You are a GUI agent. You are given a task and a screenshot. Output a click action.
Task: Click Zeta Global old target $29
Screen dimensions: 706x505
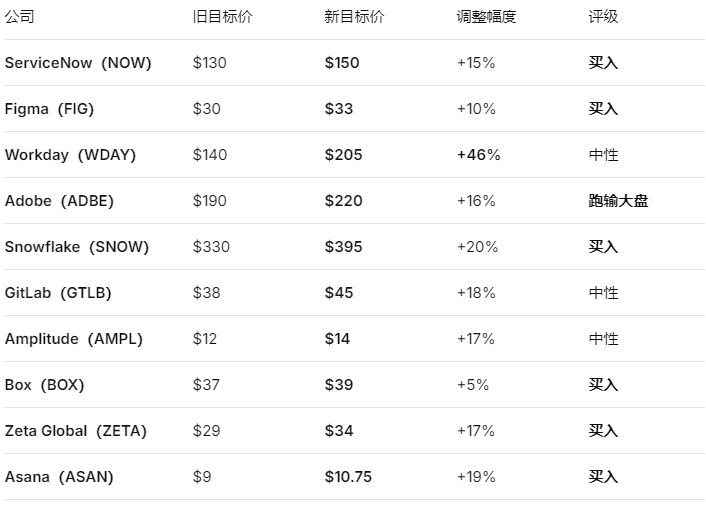[207, 431]
